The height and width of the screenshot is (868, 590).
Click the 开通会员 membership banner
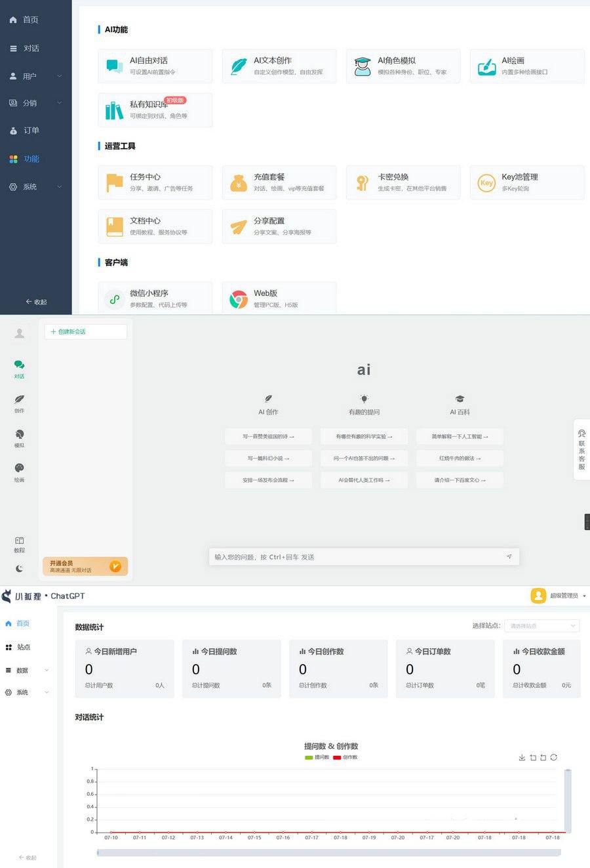coord(85,566)
